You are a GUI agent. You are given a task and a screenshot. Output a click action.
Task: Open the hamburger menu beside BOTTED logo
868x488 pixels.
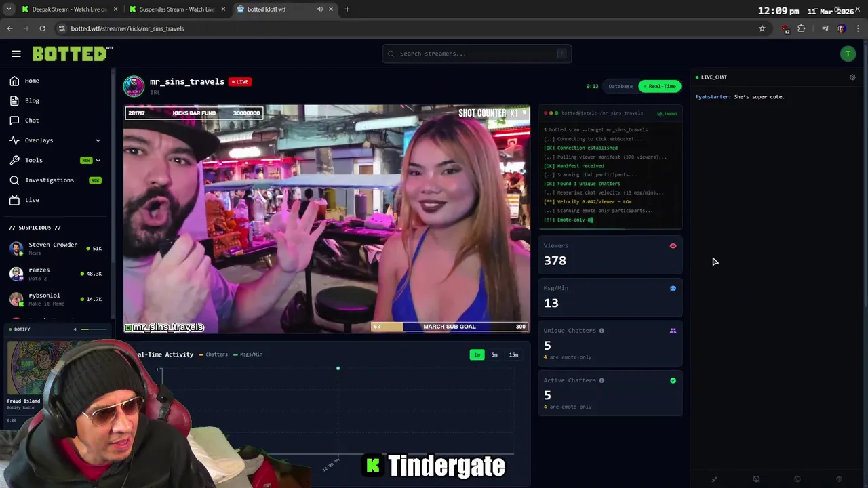pos(16,54)
